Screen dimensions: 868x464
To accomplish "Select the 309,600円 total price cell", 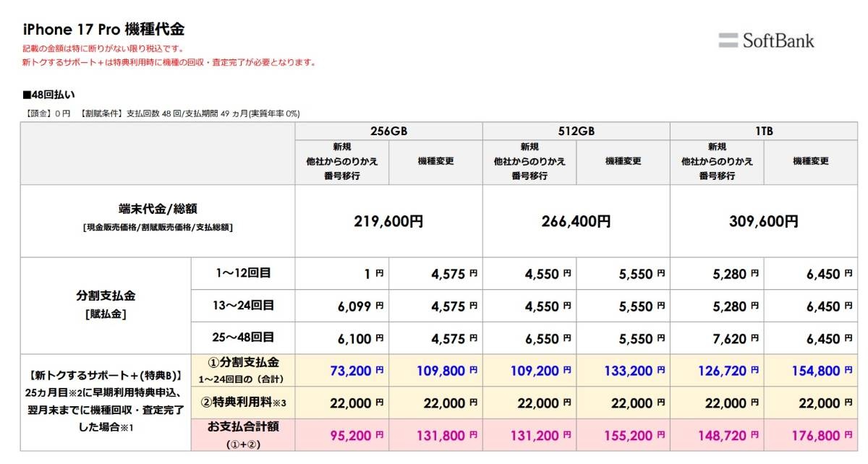I will [764, 221].
